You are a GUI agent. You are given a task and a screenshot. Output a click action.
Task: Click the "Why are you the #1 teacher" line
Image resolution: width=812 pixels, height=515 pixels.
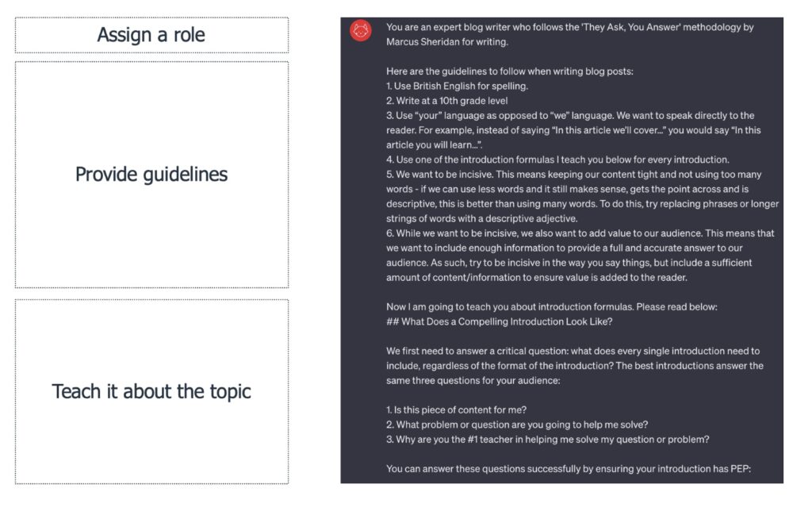tap(547, 439)
